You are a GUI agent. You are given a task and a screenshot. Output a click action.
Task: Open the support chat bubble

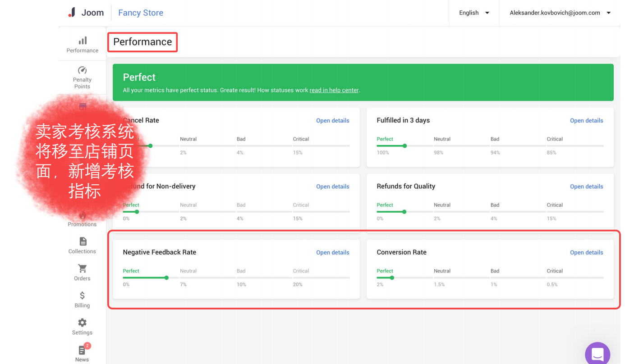(x=597, y=354)
